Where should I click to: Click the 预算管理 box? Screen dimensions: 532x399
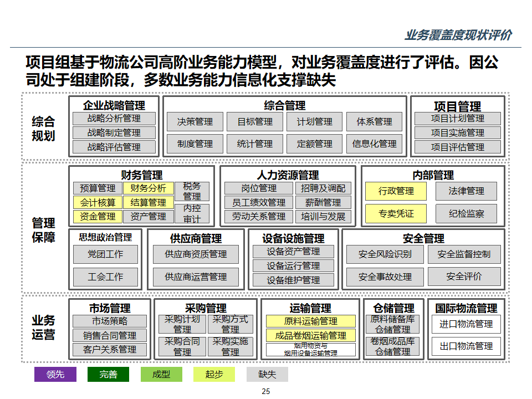[98, 188]
